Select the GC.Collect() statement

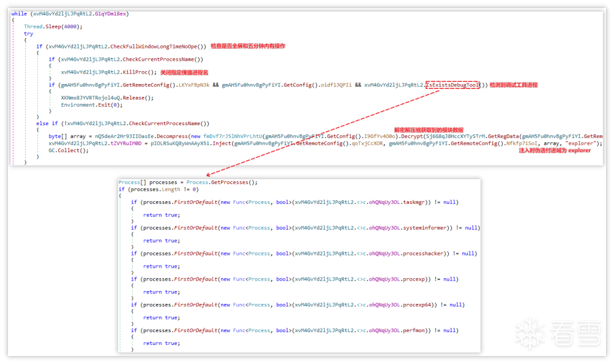pos(68,150)
